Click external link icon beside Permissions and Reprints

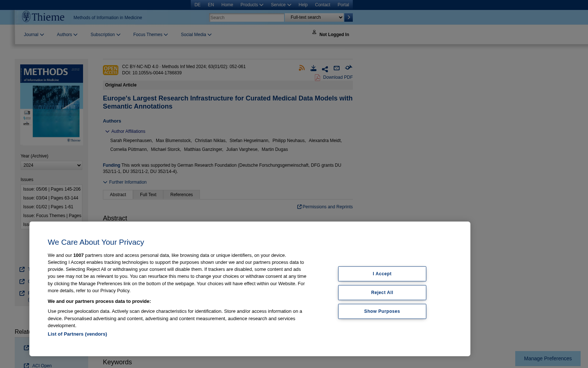pyautogui.click(x=300, y=207)
